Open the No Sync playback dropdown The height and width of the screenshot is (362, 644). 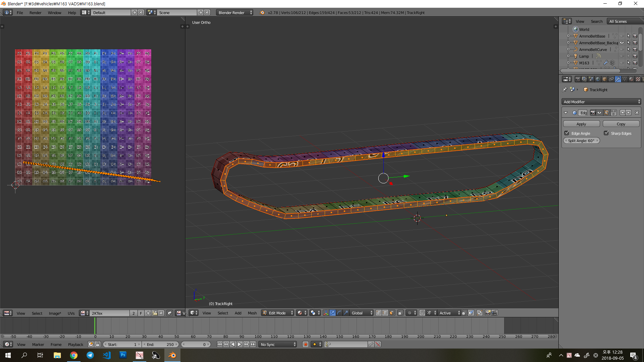[x=278, y=344]
